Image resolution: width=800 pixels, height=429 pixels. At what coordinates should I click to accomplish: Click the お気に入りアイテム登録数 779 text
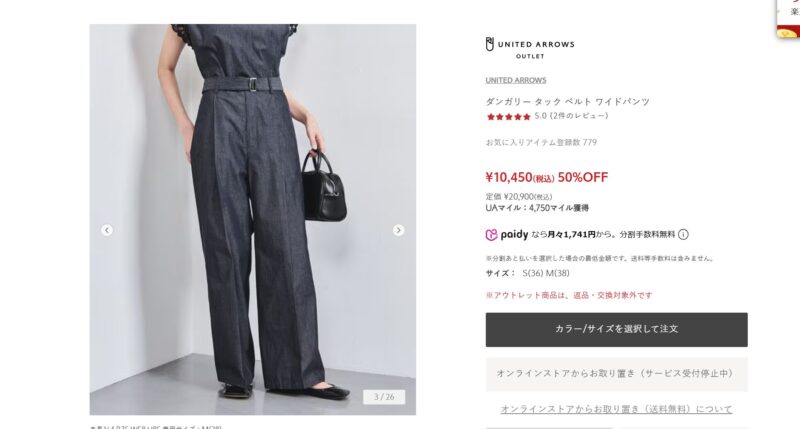(541, 142)
